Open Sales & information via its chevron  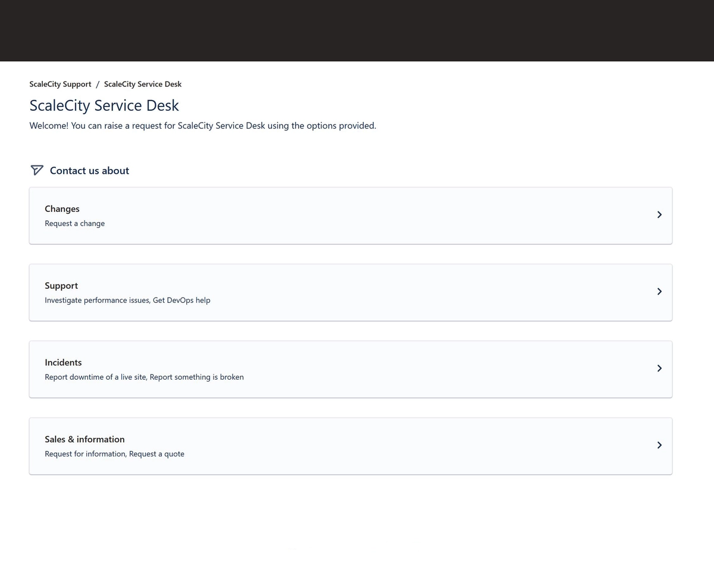coord(659,445)
